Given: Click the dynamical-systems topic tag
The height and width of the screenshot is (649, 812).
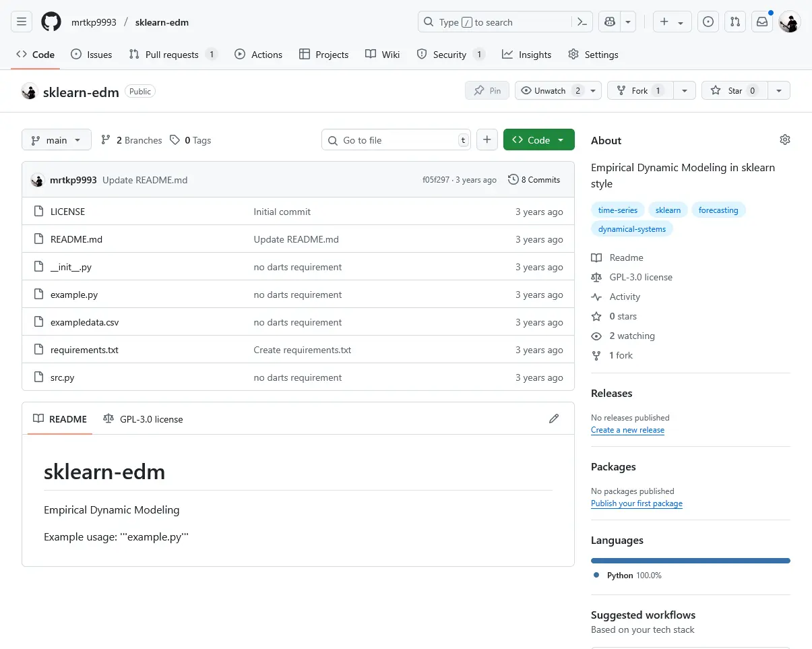Looking at the screenshot, I should (632, 229).
